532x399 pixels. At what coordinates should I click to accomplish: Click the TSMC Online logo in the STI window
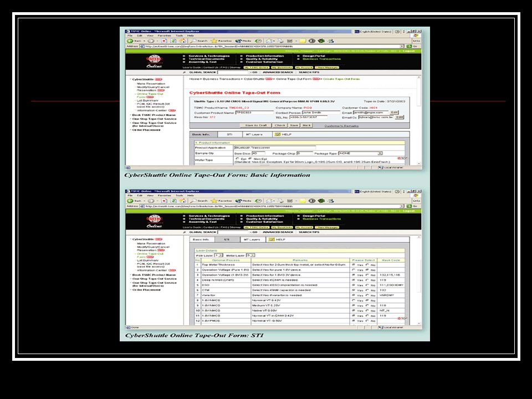154,221
